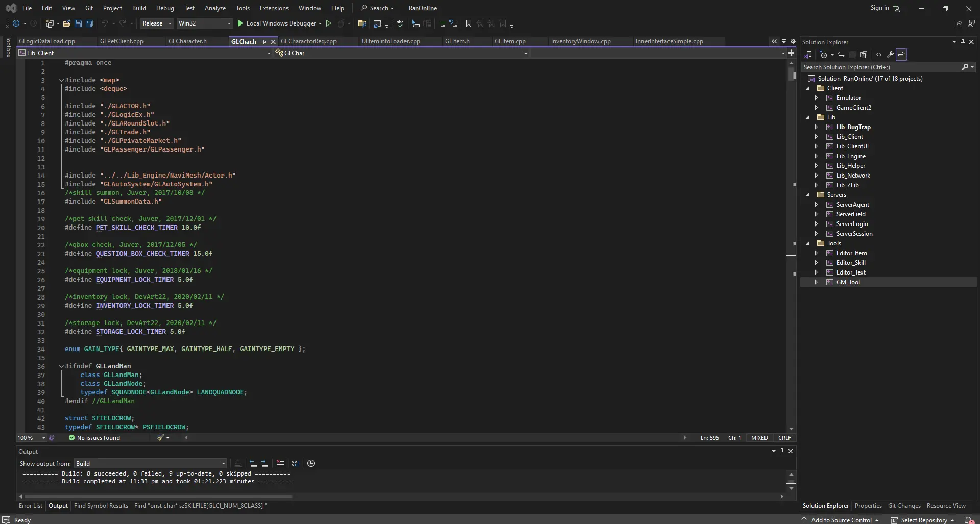Click Sign in at top right

click(879, 8)
